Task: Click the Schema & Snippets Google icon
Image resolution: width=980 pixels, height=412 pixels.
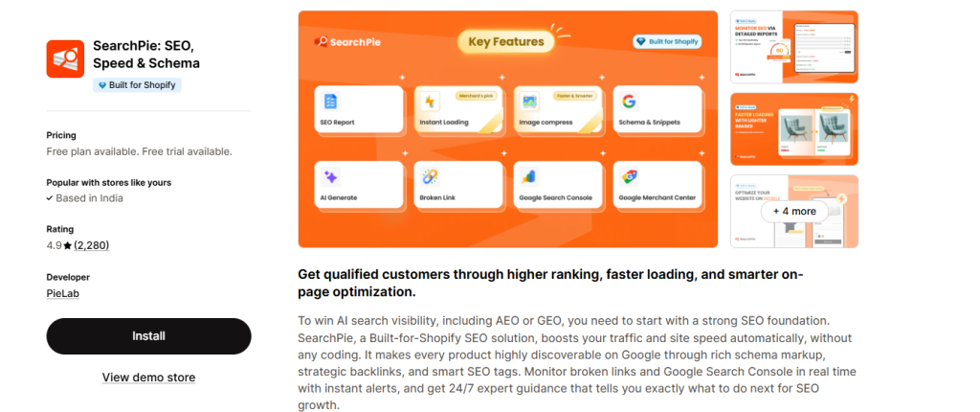Action: (x=629, y=102)
